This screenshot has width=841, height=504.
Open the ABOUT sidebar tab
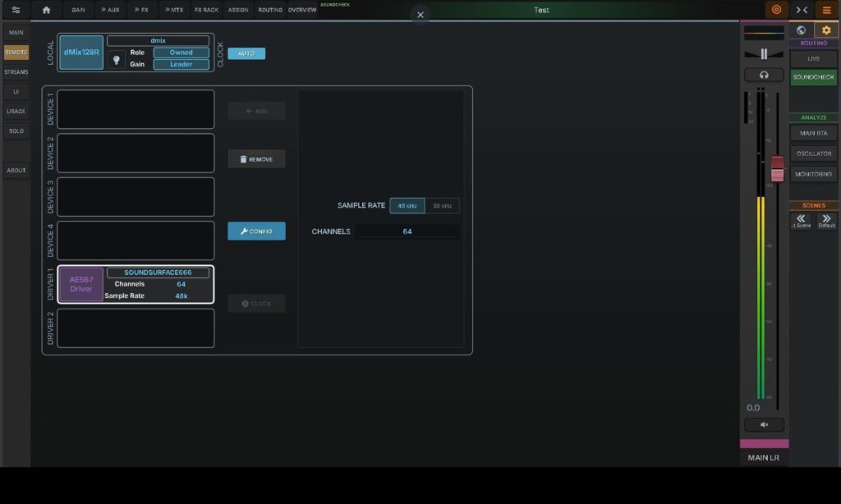pos(16,171)
